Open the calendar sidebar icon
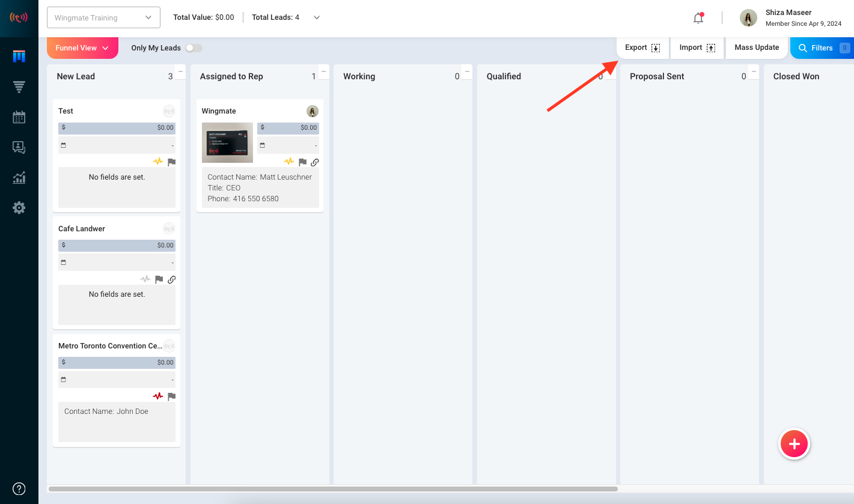The width and height of the screenshot is (854, 504). (x=19, y=117)
